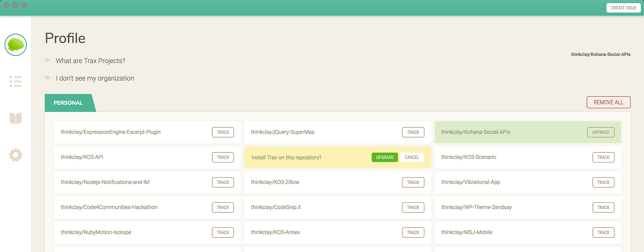Open I don't see my organization help
This screenshot has width=644, height=252.
point(95,78)
